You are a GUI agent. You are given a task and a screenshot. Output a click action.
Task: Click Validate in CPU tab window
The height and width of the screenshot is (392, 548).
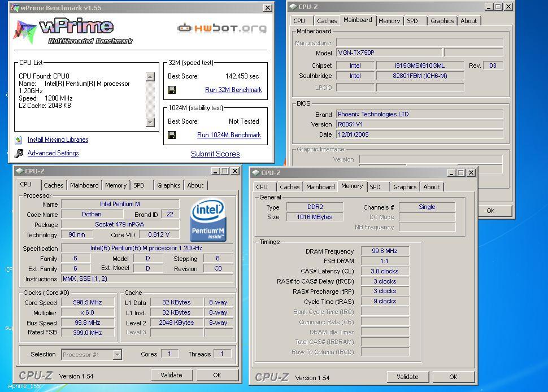click(172, 375)
